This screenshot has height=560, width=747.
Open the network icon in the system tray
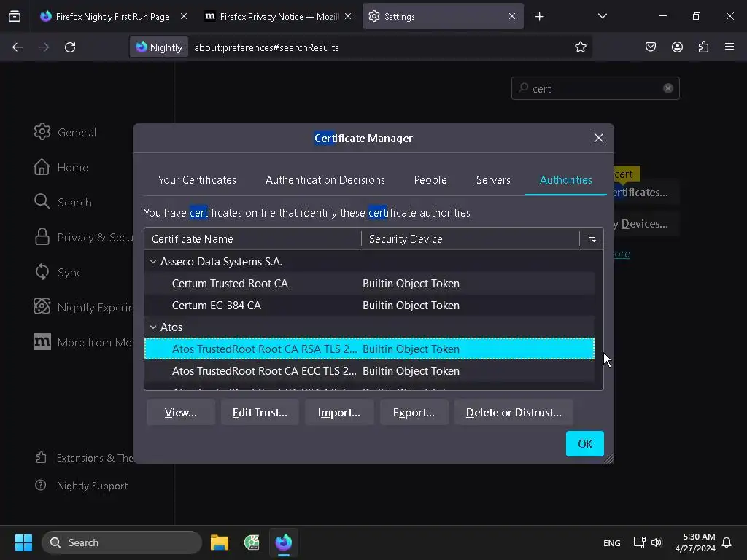point(639,542)
